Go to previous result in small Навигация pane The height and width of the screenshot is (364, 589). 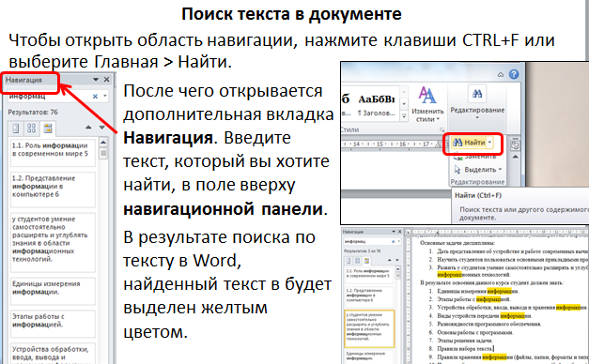[x=389, y=260]
